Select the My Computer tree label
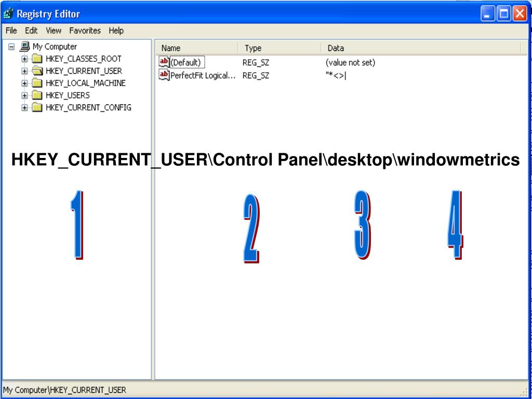532x399 pixels. click(x=55, y=47)
